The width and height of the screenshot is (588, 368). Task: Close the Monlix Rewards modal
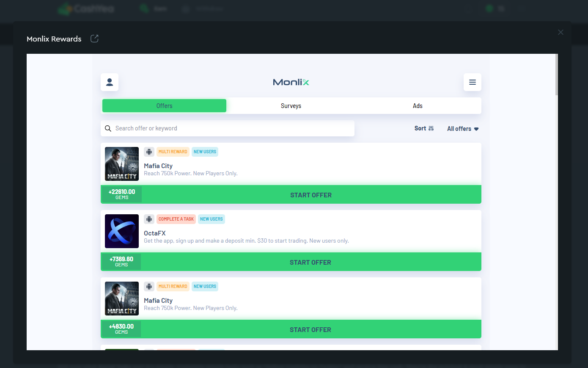(x=561, y=32)
